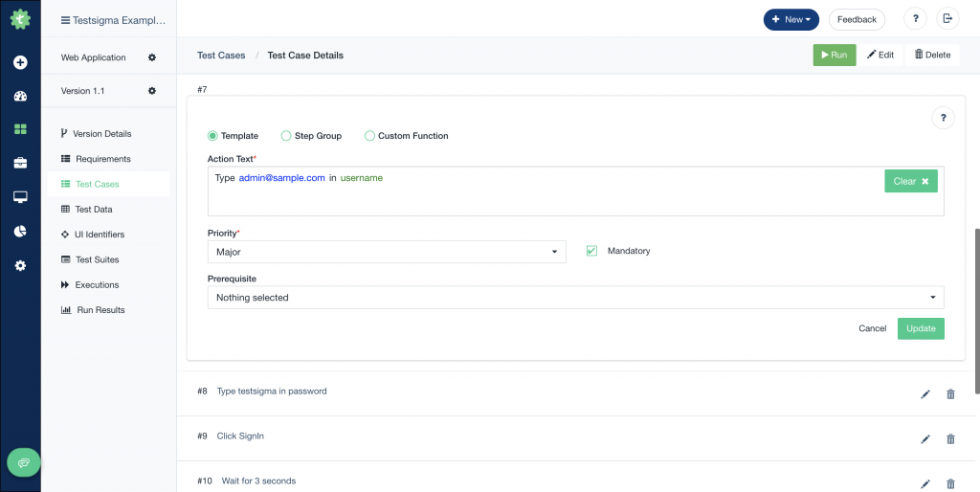This screenshot has height=492, width=980.
Task: Open the Priority dropdown showing Major
Action: coord(387,252)
